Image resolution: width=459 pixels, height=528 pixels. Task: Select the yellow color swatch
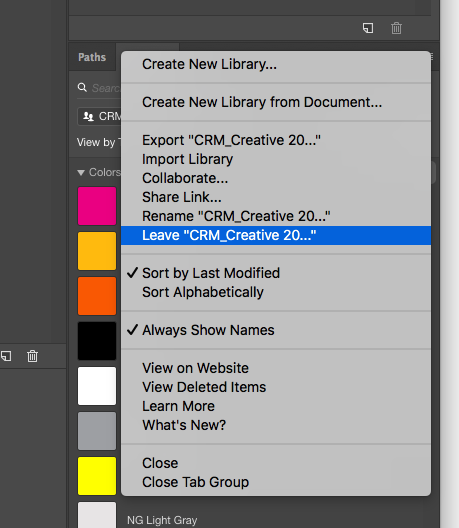point(97,476)
